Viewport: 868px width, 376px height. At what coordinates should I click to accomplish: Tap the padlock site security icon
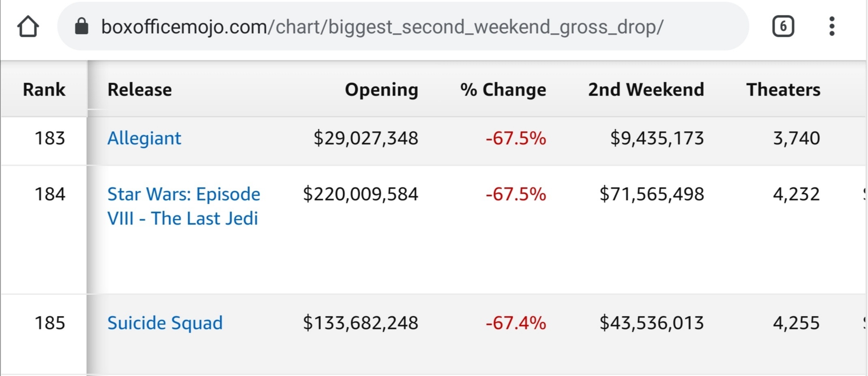point(82,27)
